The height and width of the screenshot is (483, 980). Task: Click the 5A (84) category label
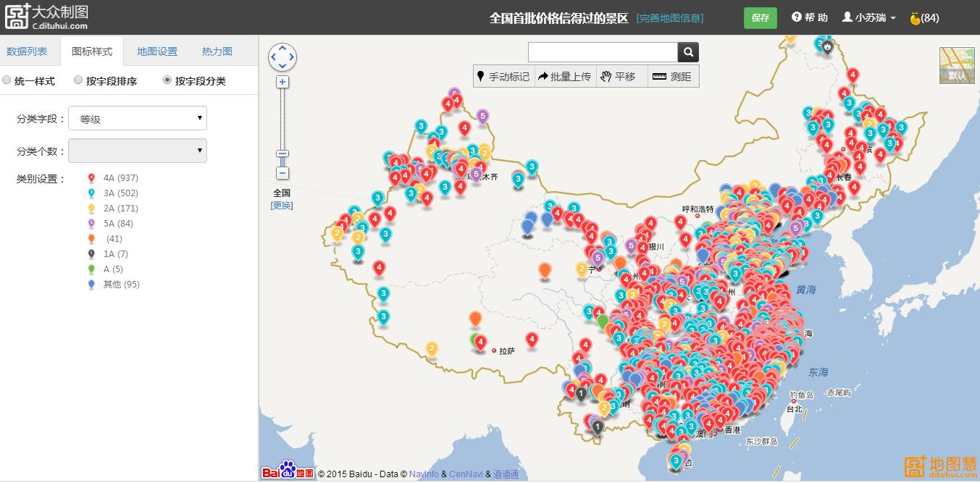[x=118, y=224]
